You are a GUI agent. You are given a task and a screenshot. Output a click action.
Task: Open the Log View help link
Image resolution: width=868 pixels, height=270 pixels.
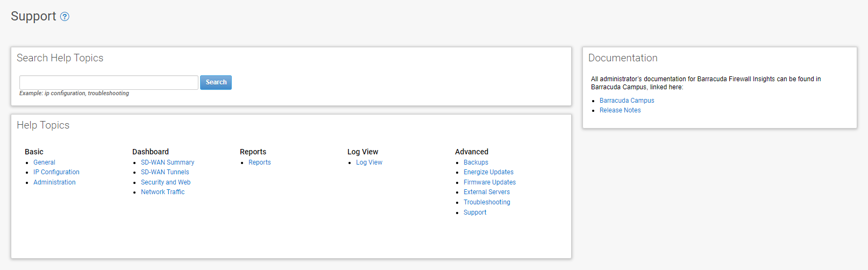(x=369, y=162)
